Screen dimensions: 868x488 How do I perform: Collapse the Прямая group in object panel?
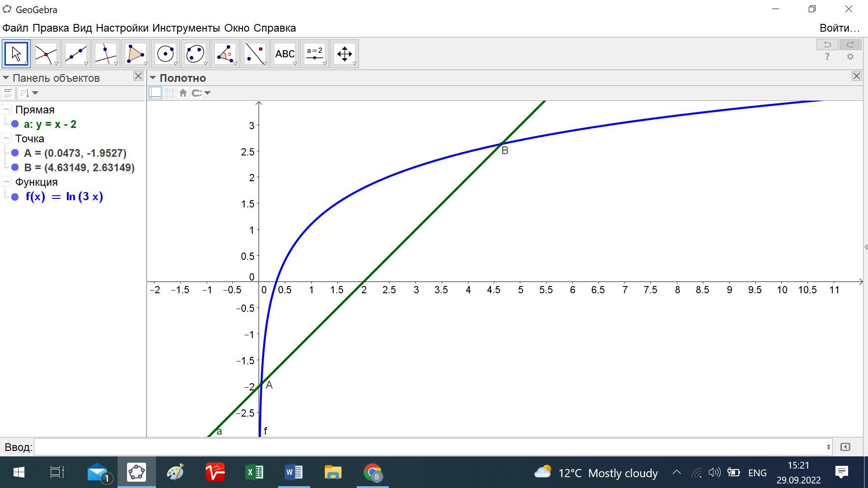pos(6,110)
